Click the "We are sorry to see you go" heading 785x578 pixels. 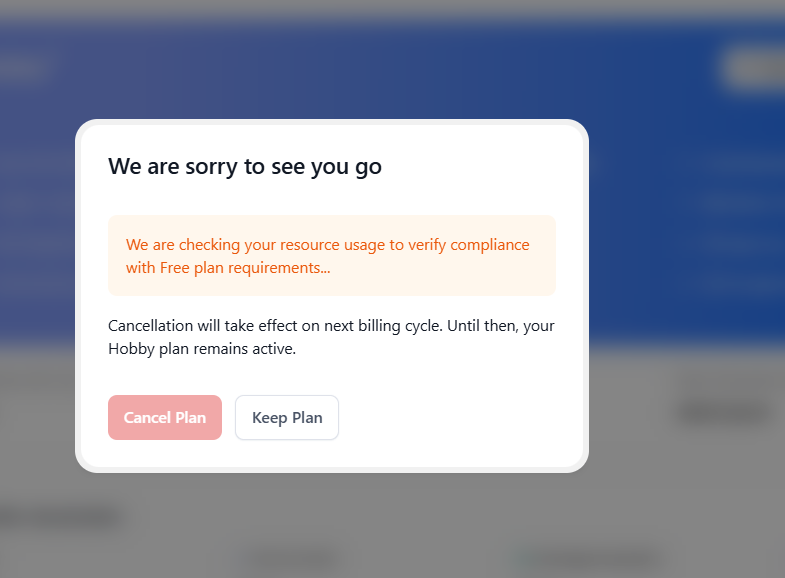pyautogui.click(x=245, y=167)
